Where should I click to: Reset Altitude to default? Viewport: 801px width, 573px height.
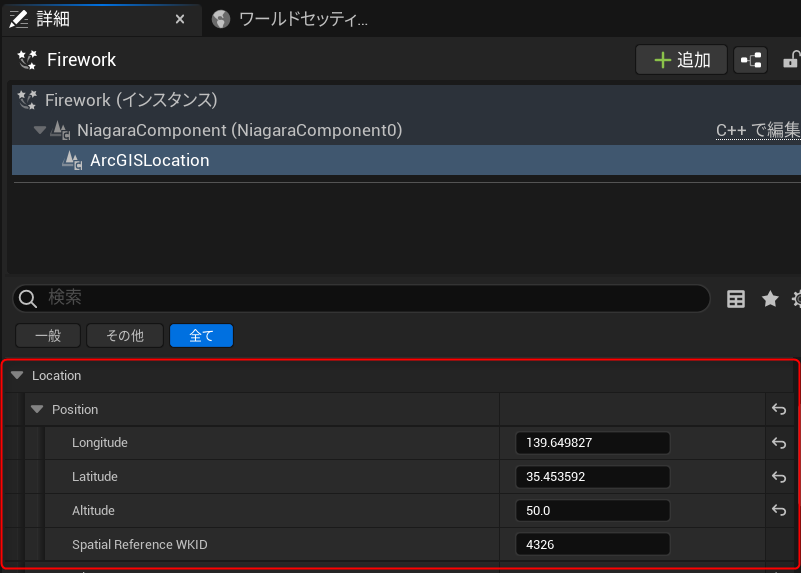tap(779, 510)
